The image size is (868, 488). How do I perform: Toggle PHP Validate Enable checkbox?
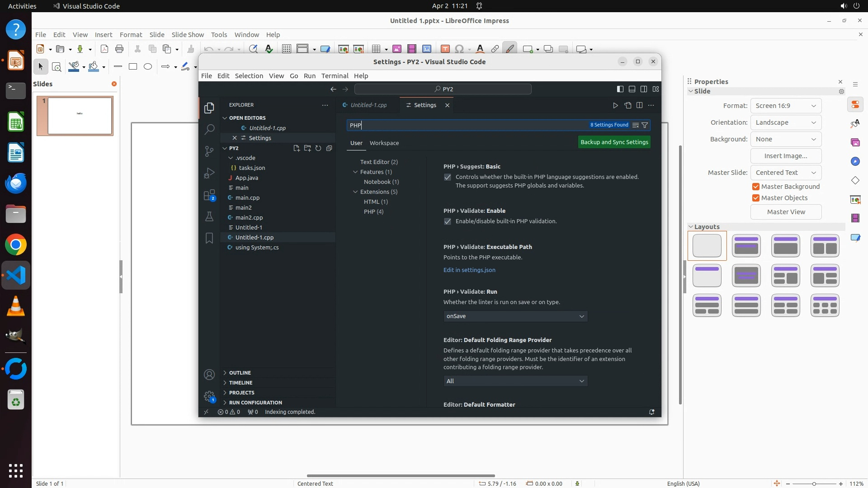pos(448,221)
